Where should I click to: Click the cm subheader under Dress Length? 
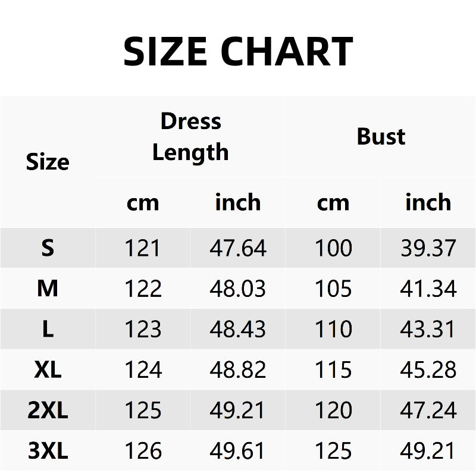143,202
